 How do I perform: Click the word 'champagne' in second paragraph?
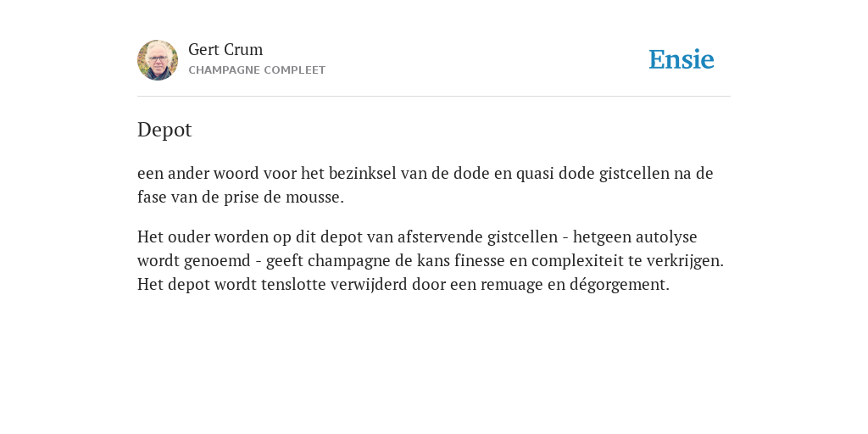[347, 261]
